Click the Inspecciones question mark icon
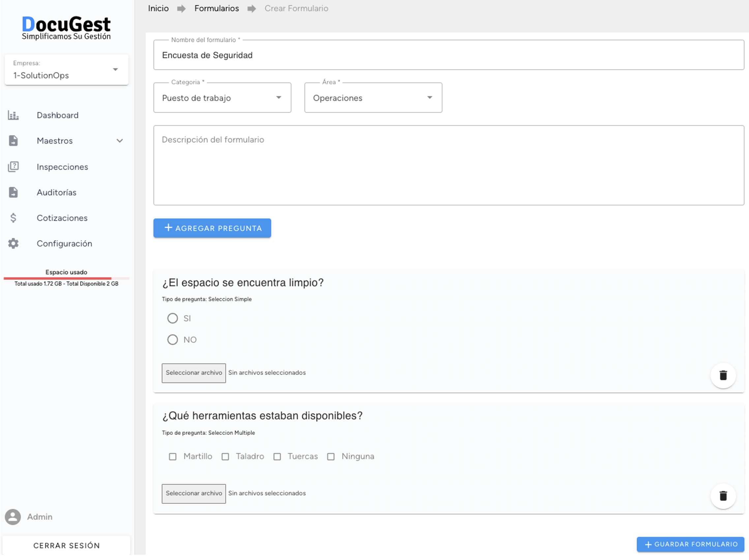Viewport: 749px width, 560px height. pos(13,167)
